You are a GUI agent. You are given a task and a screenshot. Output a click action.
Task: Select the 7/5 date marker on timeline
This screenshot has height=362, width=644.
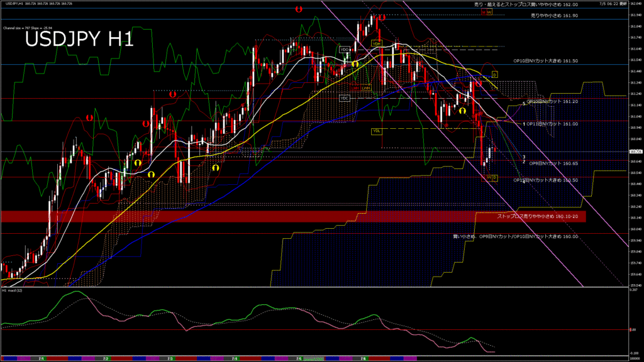point(299,358)
